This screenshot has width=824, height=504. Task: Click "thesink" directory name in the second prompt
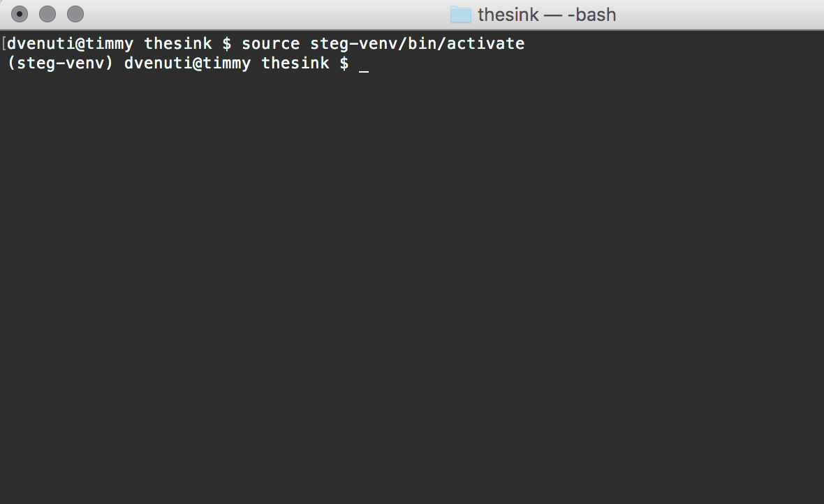[x=295, y=63]
